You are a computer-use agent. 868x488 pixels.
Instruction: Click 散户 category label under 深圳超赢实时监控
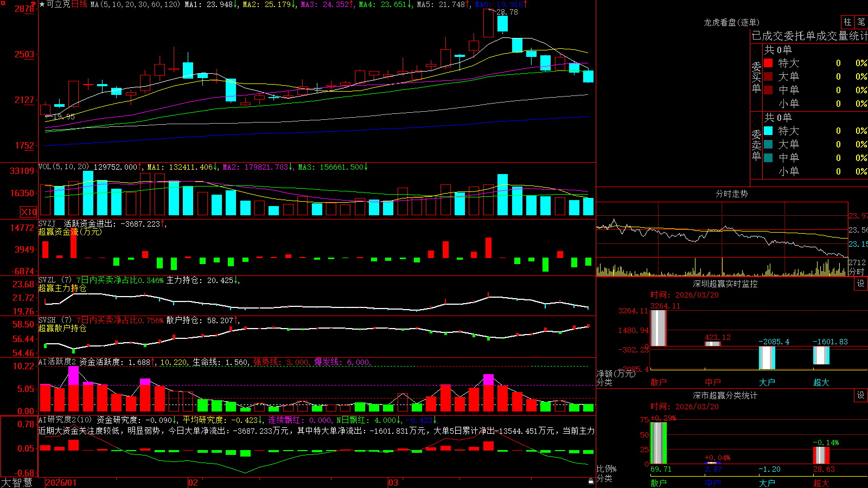tap(659, 382)
